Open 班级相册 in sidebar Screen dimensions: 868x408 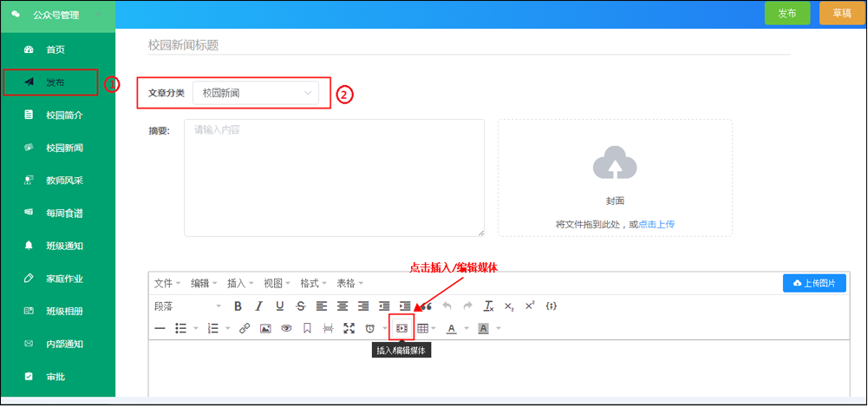pos(57,311)
